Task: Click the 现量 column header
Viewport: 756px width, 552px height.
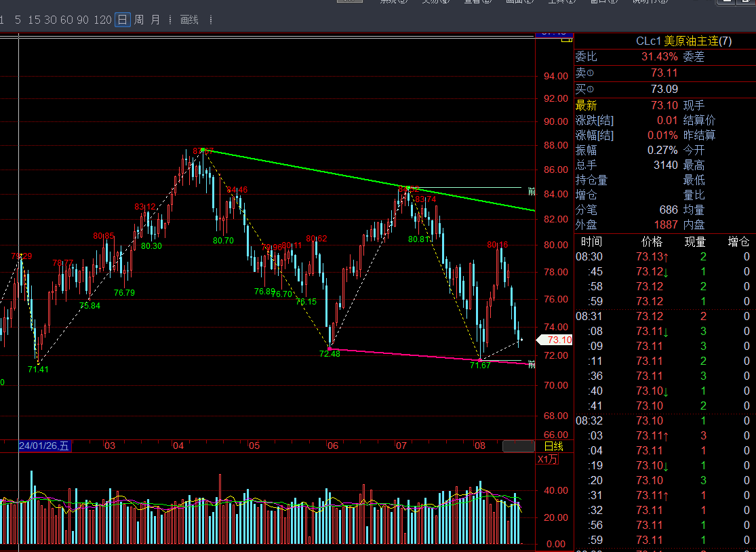Action: click(695, 241)
